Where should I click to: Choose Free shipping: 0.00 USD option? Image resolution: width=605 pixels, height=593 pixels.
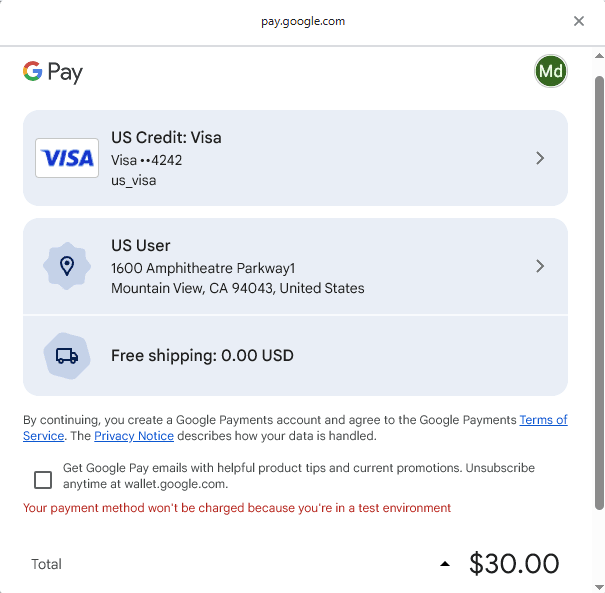[202, 355]
